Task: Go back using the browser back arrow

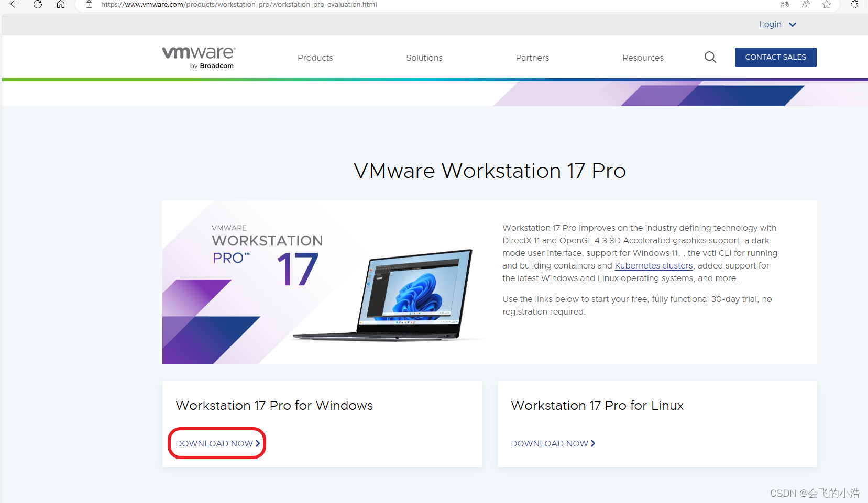Action: tap(15, 4)
